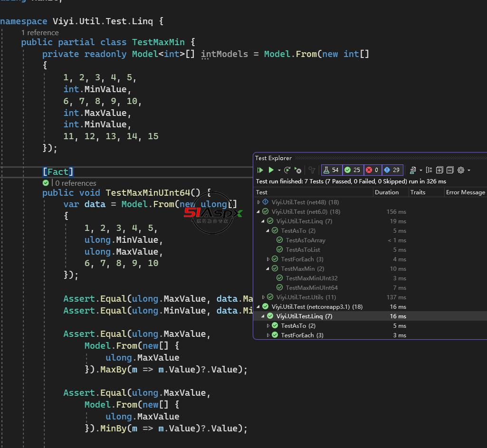Click the Run All Tests icon
Viewport: 487px width, 448px height.
pyautogui.click(x=260, y=170)
